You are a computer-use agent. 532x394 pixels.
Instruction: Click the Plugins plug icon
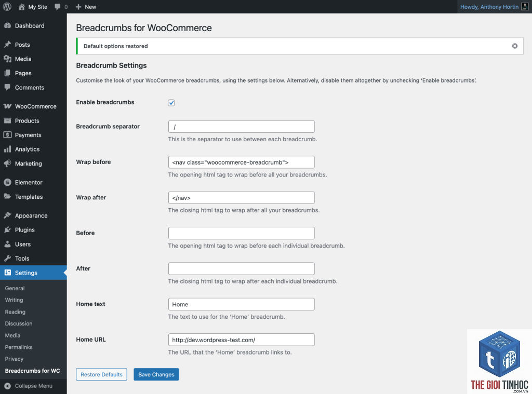[7, 230]
